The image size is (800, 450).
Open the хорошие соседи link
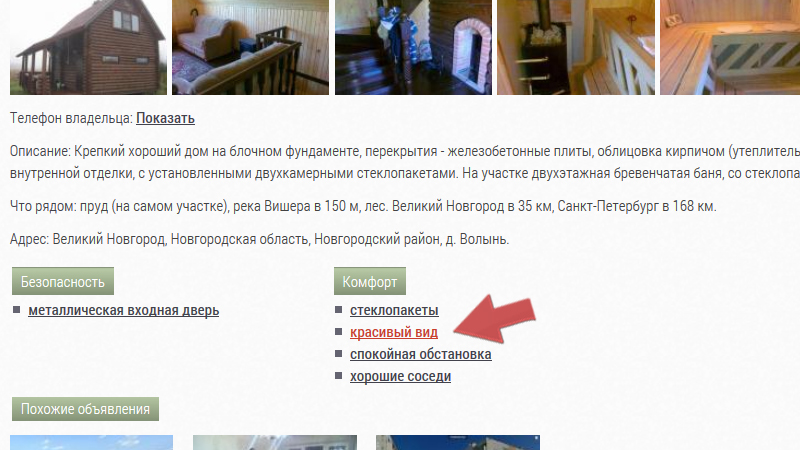401,376
